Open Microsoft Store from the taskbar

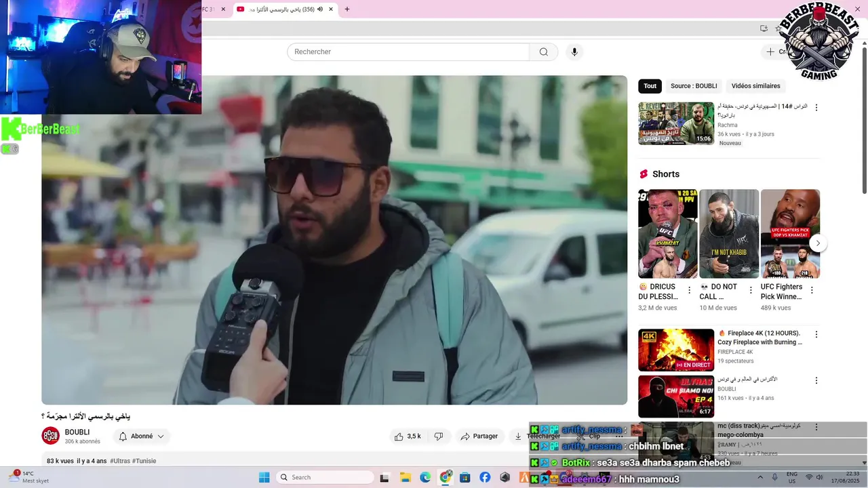[x=465, y=477]
